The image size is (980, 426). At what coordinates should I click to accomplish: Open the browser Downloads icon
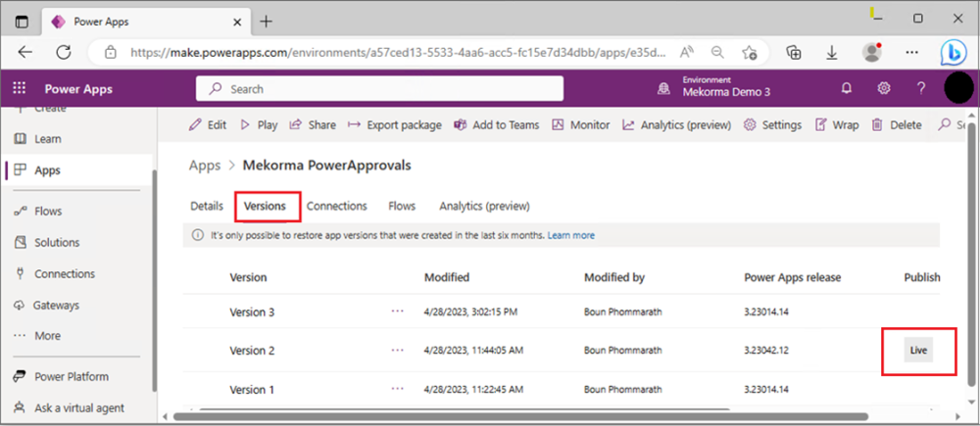tap(832, 53)
